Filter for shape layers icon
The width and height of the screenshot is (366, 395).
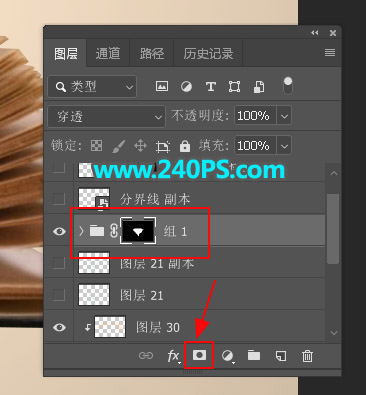point(234,87)
